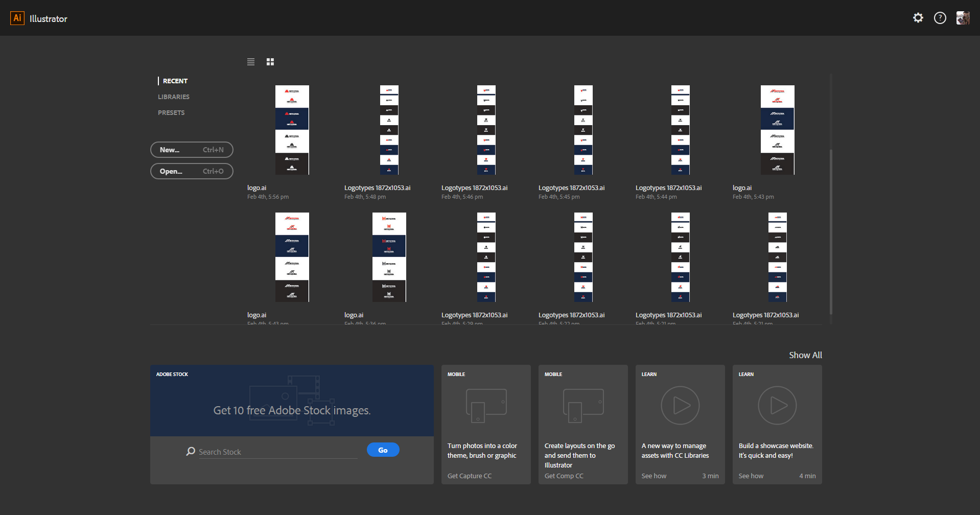This screenshot has height=515, width=980.
Task: Click the 'Feb 4th, 5:43 pm' date text
Action: [x=753, y=197]
